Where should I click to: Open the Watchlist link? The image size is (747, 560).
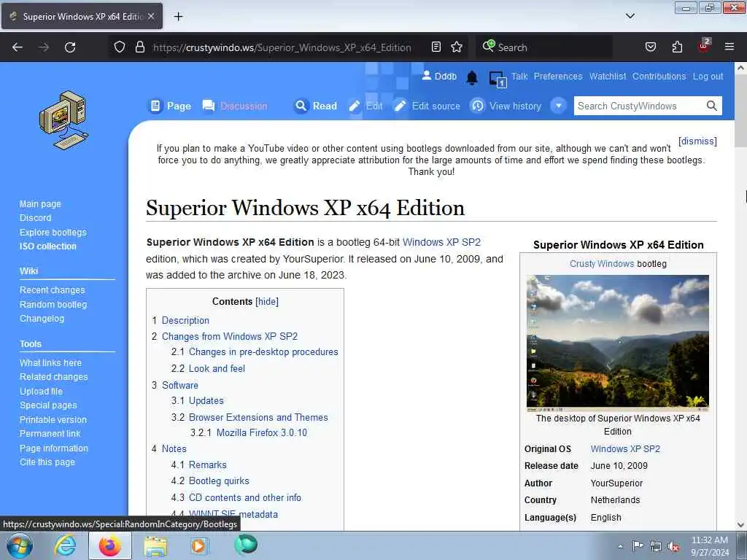[608, 76]
